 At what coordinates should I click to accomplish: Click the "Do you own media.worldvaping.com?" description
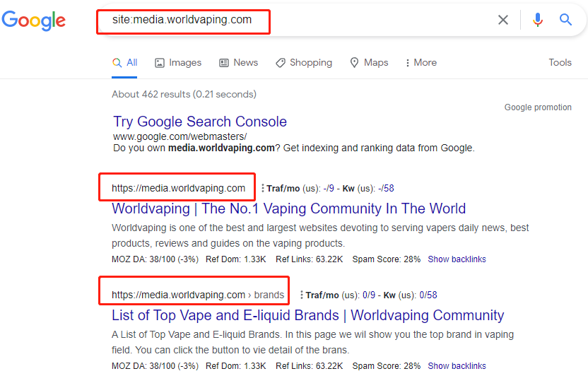[x=294, y=148]
